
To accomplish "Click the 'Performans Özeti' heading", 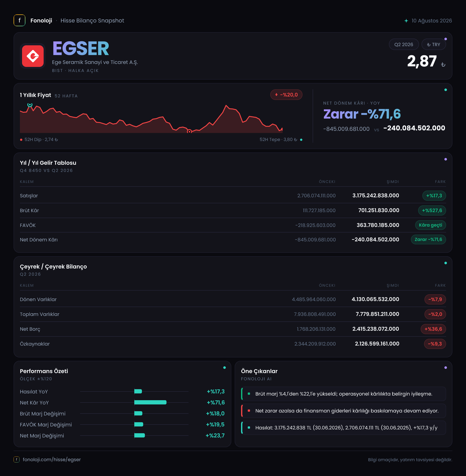I will coord(44,371).
